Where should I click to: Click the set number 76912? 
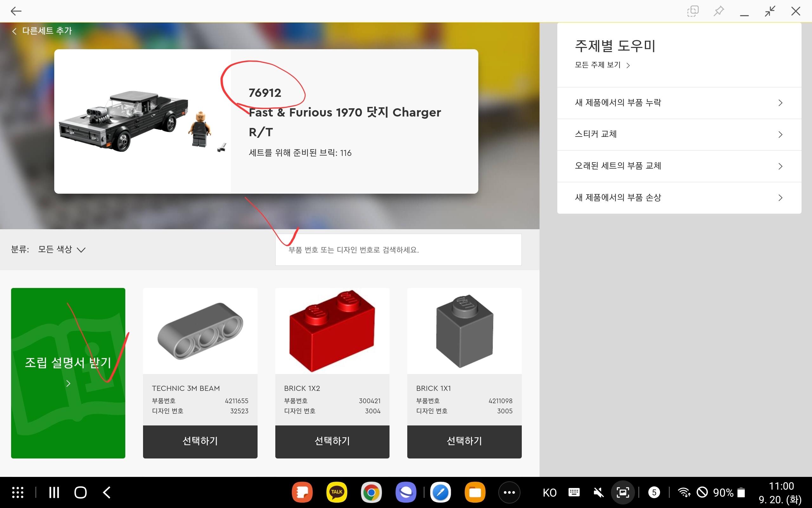(265, 93)
